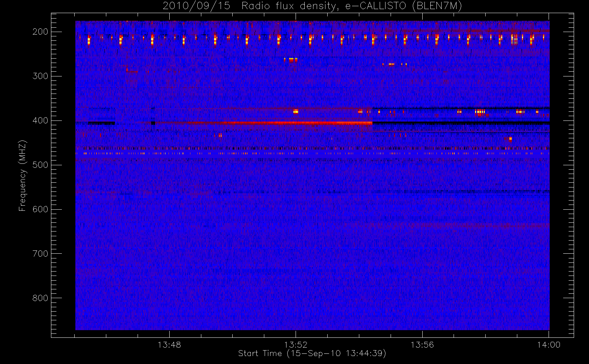
Task: Click the plot title '2010/09/15 Radio flux density'
Action: point(312,6)
